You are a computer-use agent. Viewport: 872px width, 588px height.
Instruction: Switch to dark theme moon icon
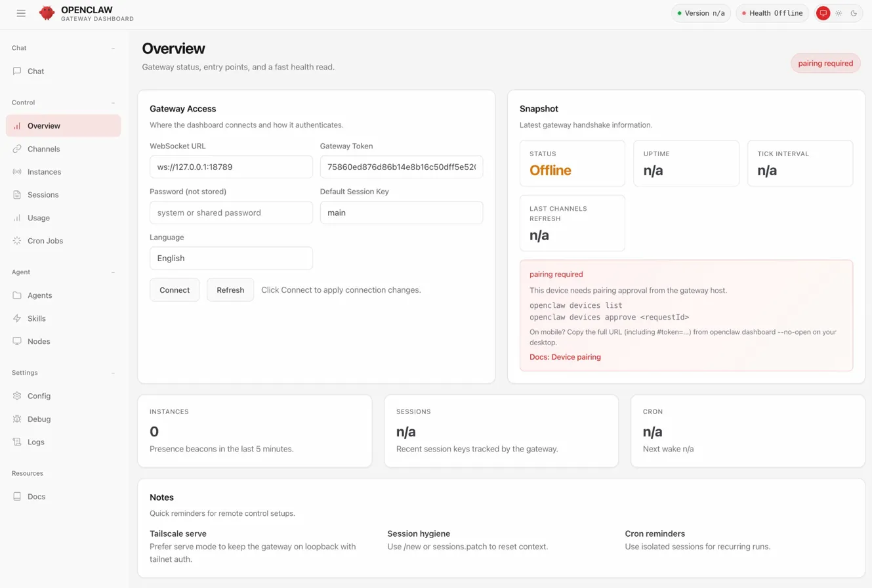854,13
